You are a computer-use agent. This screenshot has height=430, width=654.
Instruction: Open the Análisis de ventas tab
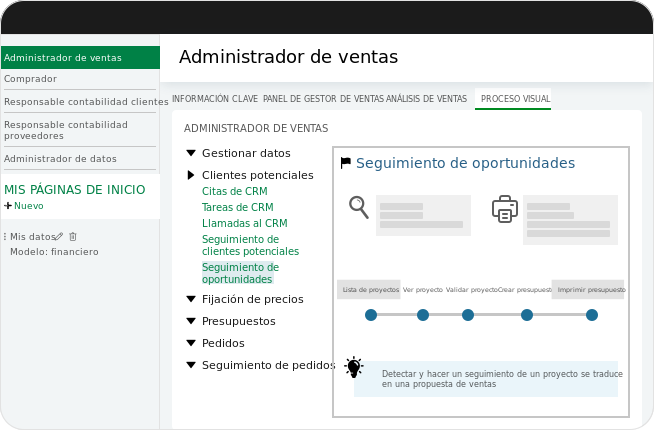[426, 99]
